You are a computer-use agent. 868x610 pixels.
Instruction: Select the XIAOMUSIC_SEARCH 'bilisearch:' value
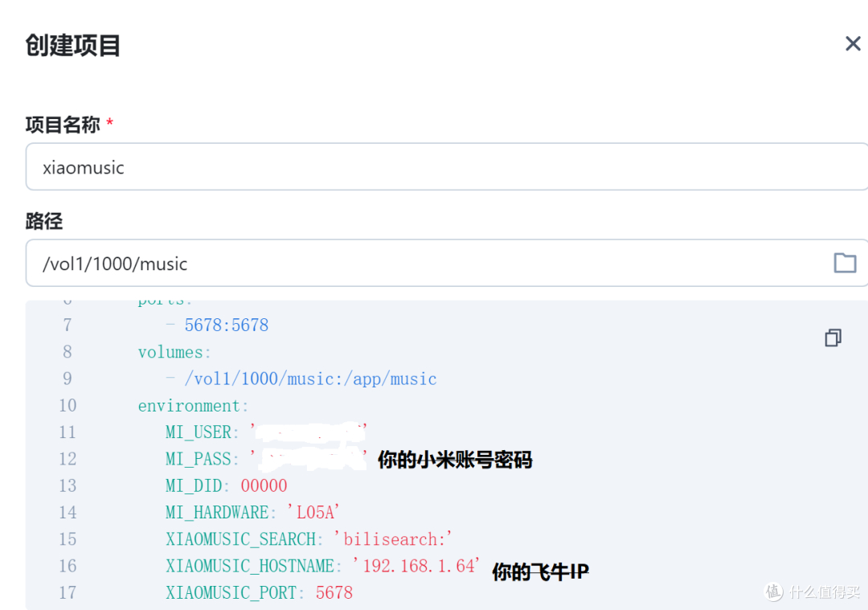tap(391, 538)
